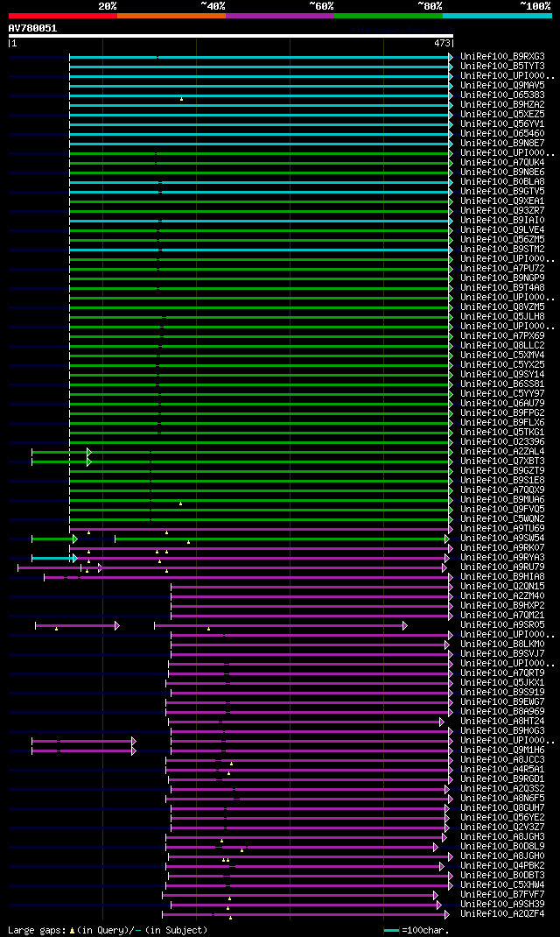Open hit UniRef100_O65383

point(502,95)
